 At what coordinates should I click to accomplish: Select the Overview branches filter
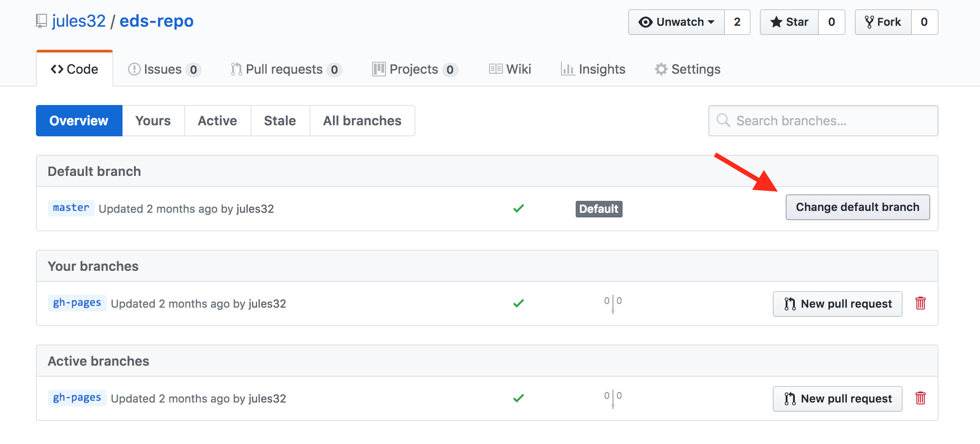(79, 121)
